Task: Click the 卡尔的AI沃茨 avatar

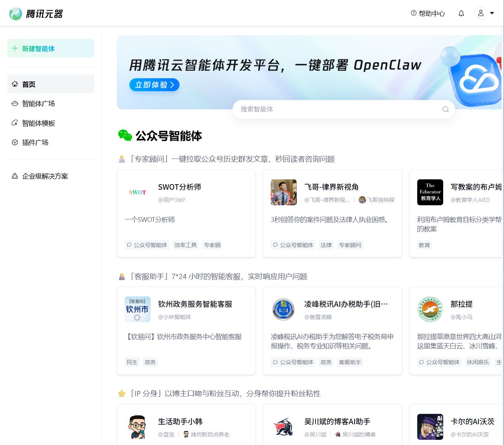Action: 430,427
